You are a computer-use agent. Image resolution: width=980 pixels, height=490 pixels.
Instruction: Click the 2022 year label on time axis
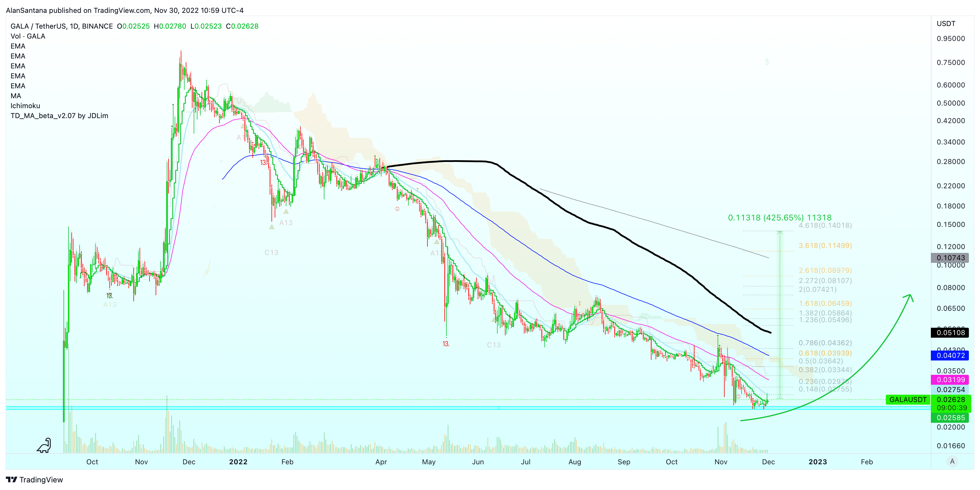point(238,462)
